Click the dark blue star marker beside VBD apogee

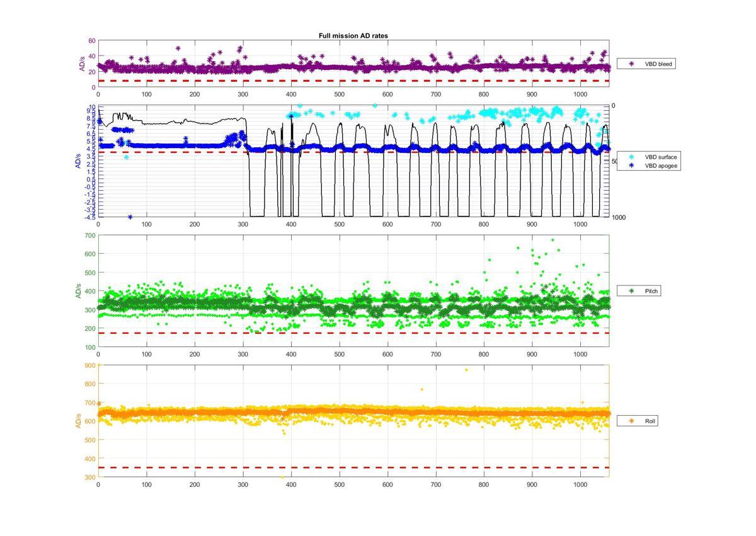pos(631,166)
